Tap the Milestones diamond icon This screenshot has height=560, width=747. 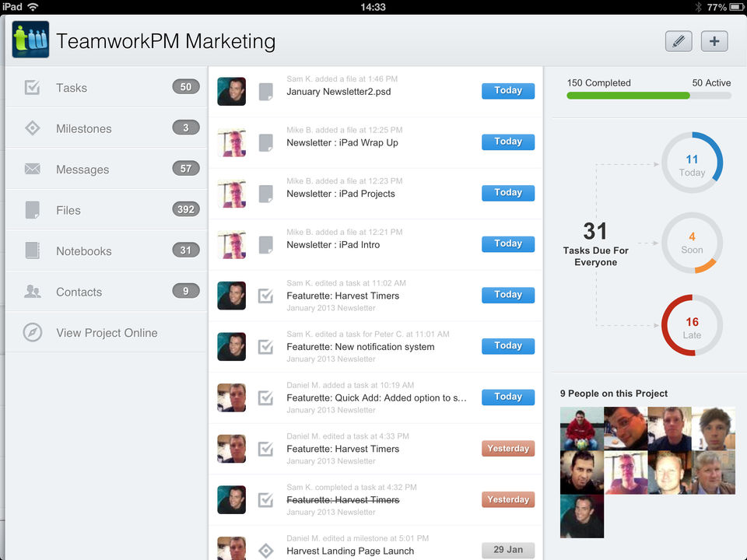pyautogui.click(x=32, y=128)
